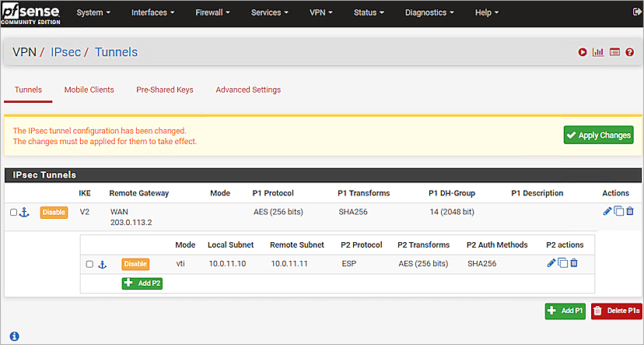
Task: Click the copy icon for the P1 tunnel
Action: tap(618, 211)
